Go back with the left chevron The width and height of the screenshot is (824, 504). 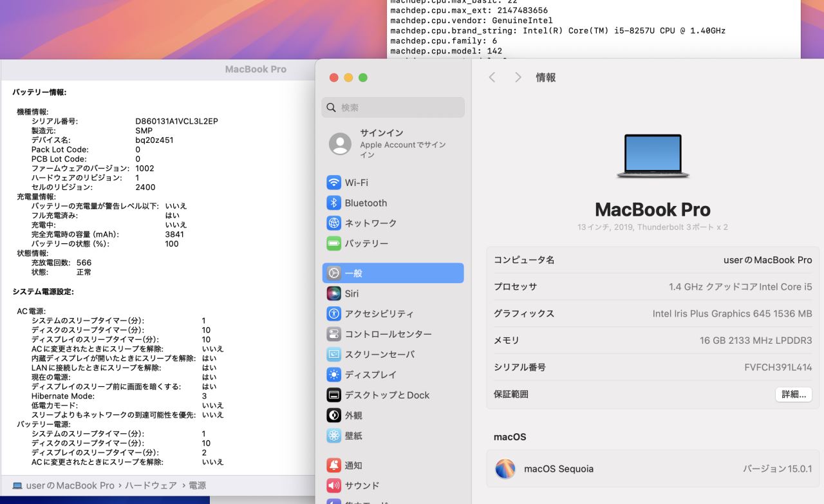click(x=492, y=77)
